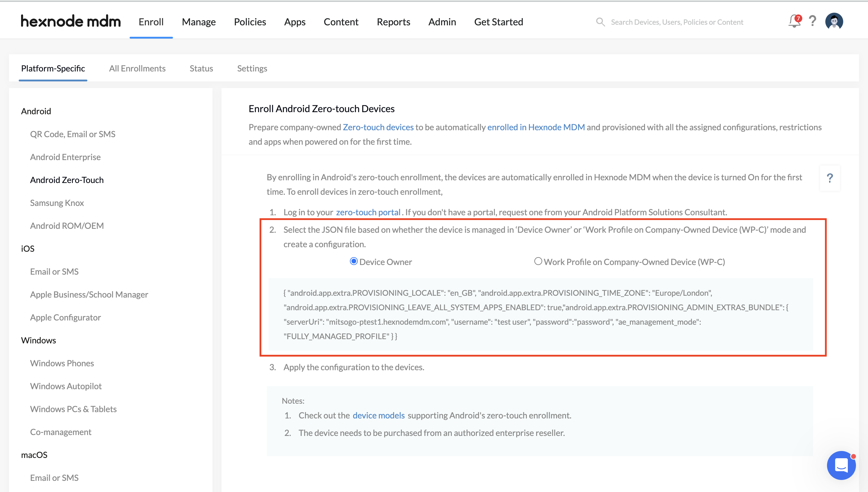Open the Apps menu
Image resolution: width=868 pixels, height=492 pixels.
(x=295, y=22)
